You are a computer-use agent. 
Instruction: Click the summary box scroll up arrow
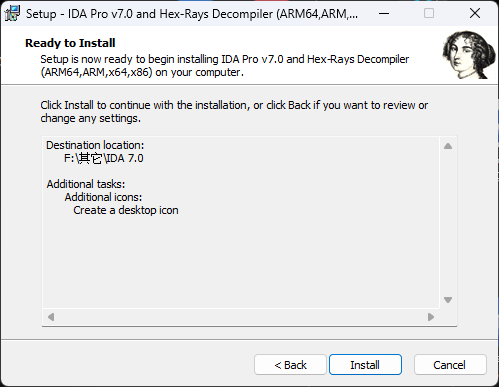coord(448,146)
